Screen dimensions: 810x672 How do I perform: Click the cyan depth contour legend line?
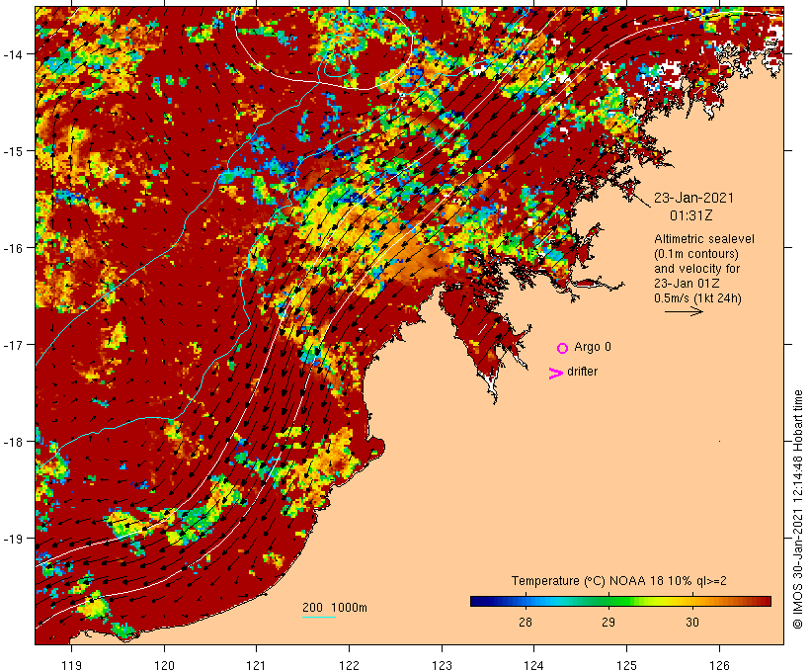point(319,617)
